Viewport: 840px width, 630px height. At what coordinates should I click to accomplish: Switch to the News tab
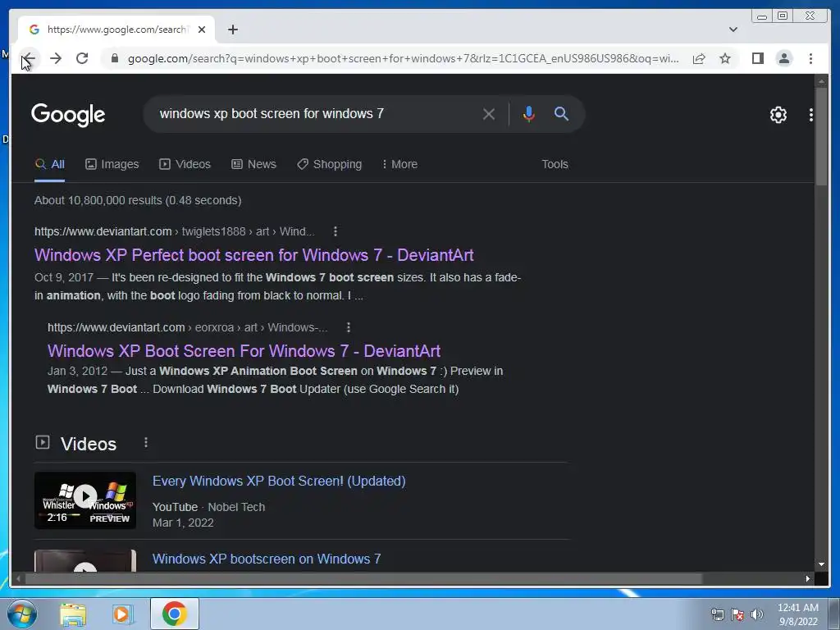click(253, 164)
